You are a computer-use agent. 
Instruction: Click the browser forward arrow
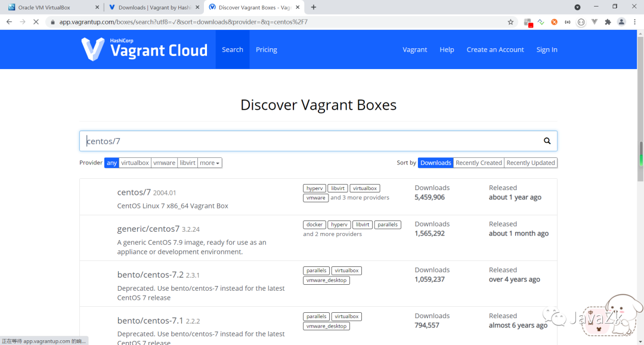(x=23, y=21)
